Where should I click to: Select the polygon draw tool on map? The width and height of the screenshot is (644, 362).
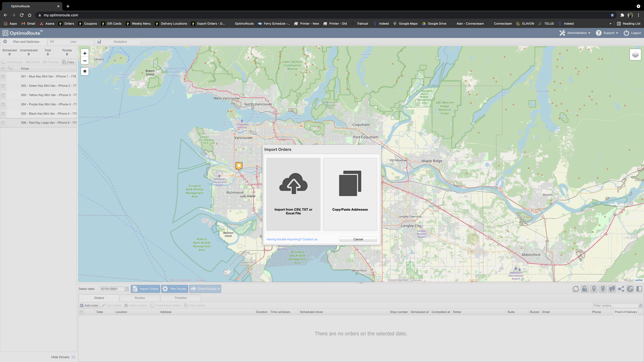coord(85,71)
